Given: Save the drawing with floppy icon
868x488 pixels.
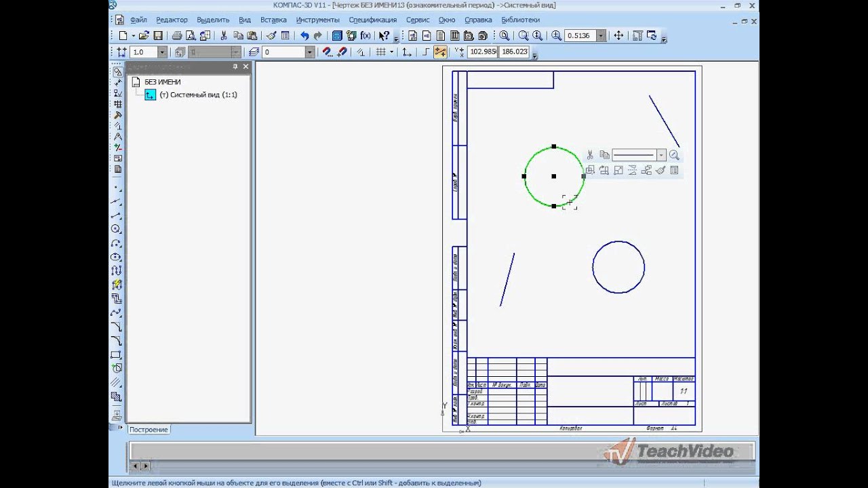Looking at the screenshot, I should click(x=158, y=36).
